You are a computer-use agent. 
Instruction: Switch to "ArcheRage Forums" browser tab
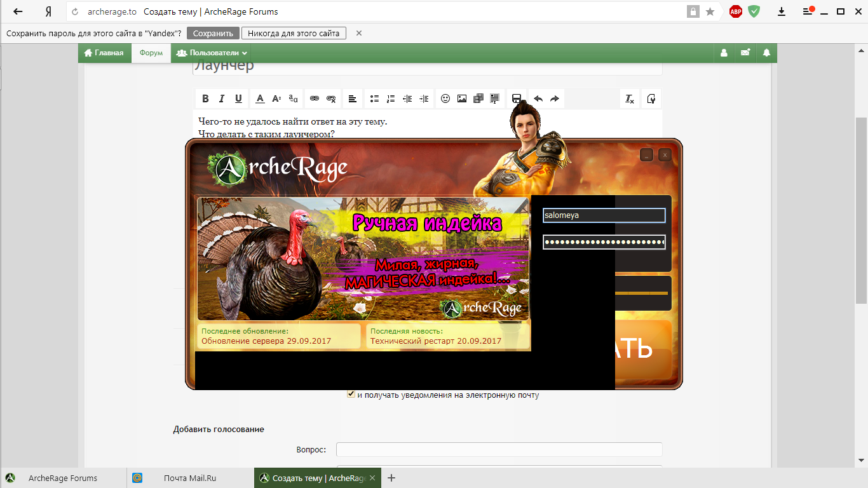pyautogui.click(x=63, y=478)
